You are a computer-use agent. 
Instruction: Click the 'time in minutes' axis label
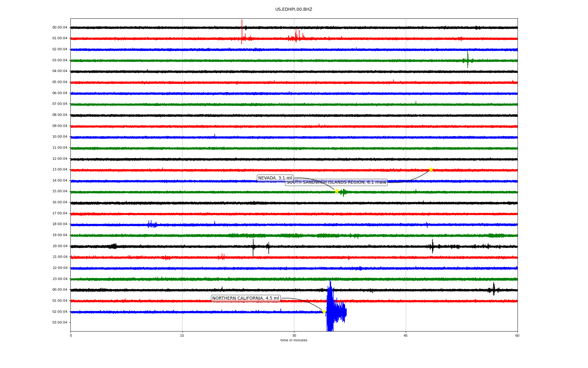[x=293, y=340]
